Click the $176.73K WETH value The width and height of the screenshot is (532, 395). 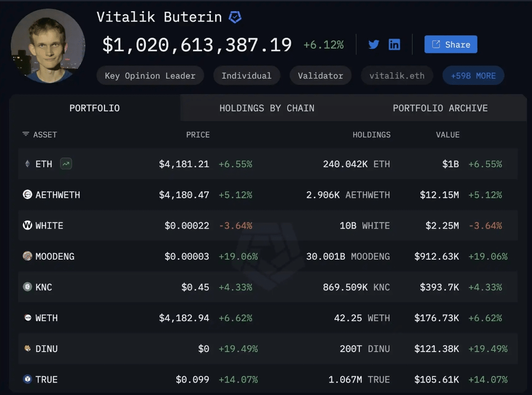click(437, 318)
